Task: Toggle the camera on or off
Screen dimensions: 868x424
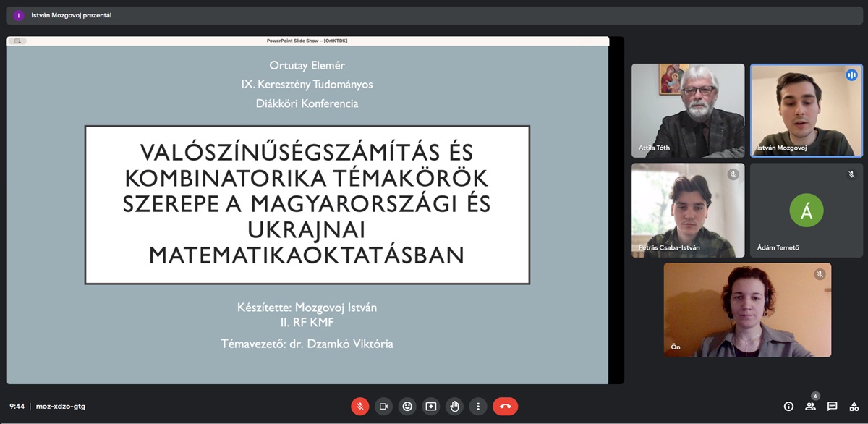Action: click(x=383, y=407)
